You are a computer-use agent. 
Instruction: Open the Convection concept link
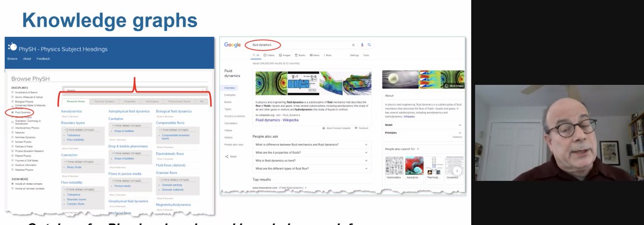[70, 155]
